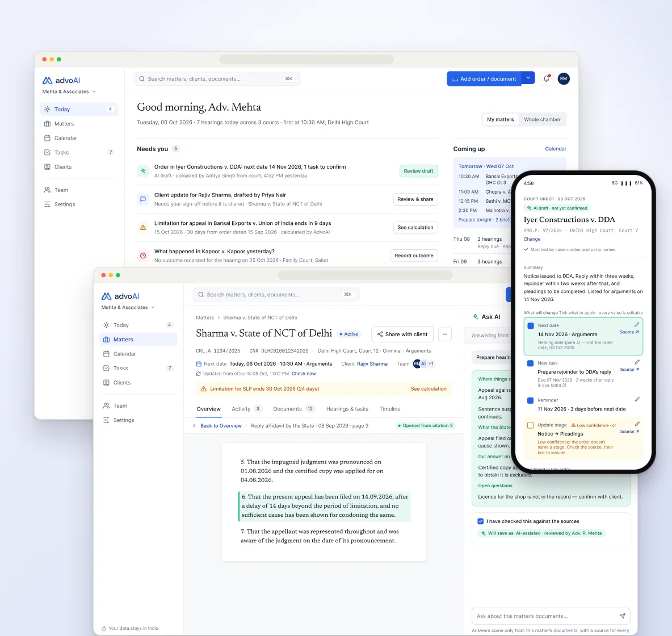Click RM profile avatar in back window
Image resolution: width=672 pixels, height=636 pixels.
pos(563,78)
